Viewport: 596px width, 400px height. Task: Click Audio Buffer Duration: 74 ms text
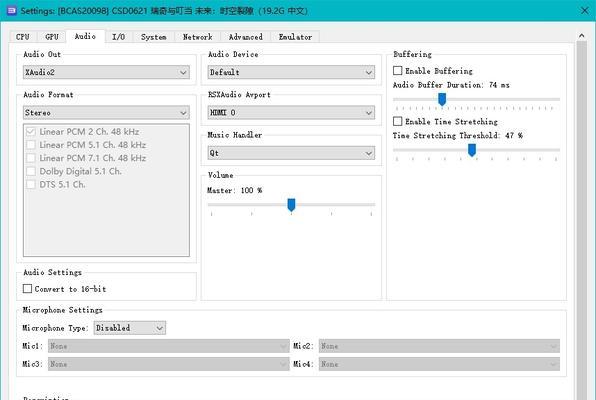451,85
